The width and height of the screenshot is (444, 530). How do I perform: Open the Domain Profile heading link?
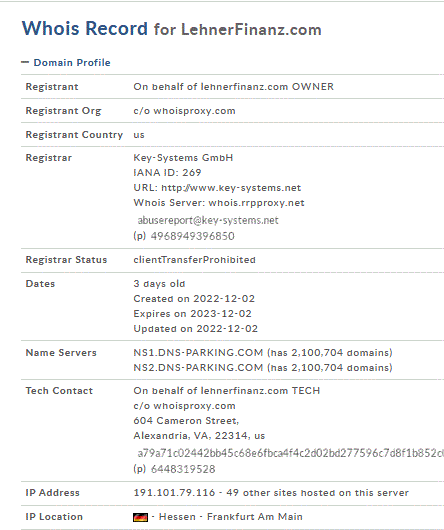tap(72, 63)
